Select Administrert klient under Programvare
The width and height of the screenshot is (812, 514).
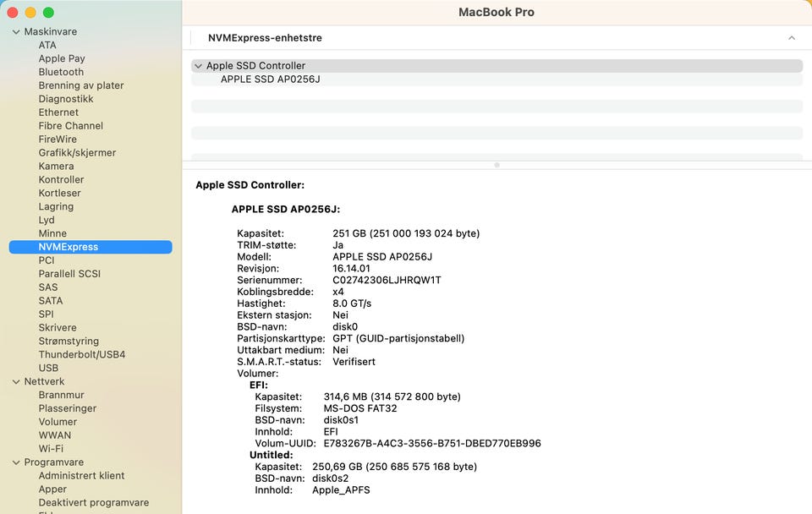81,476
